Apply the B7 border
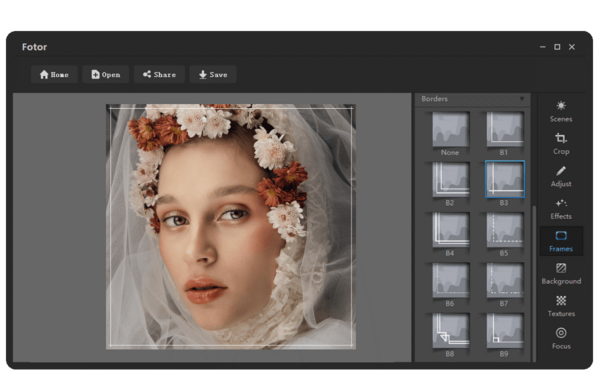 pyautogui.click(x=504, y=280)
